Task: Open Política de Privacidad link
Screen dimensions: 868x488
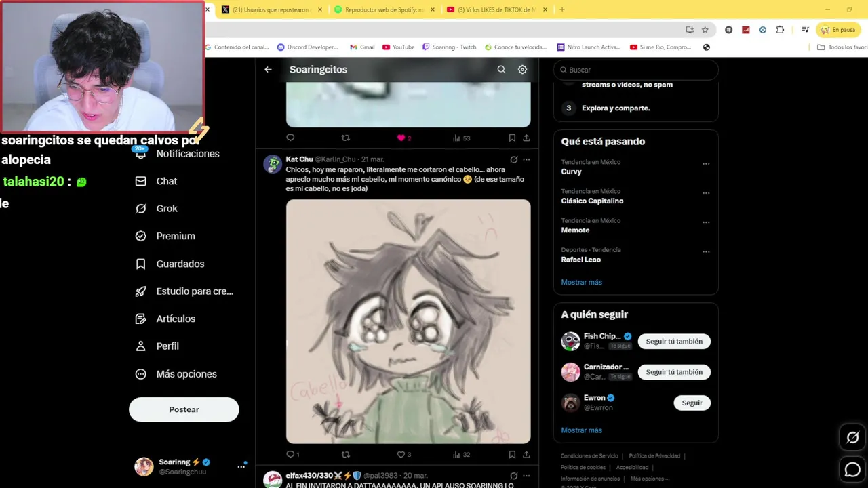Action: click(654, 456)
